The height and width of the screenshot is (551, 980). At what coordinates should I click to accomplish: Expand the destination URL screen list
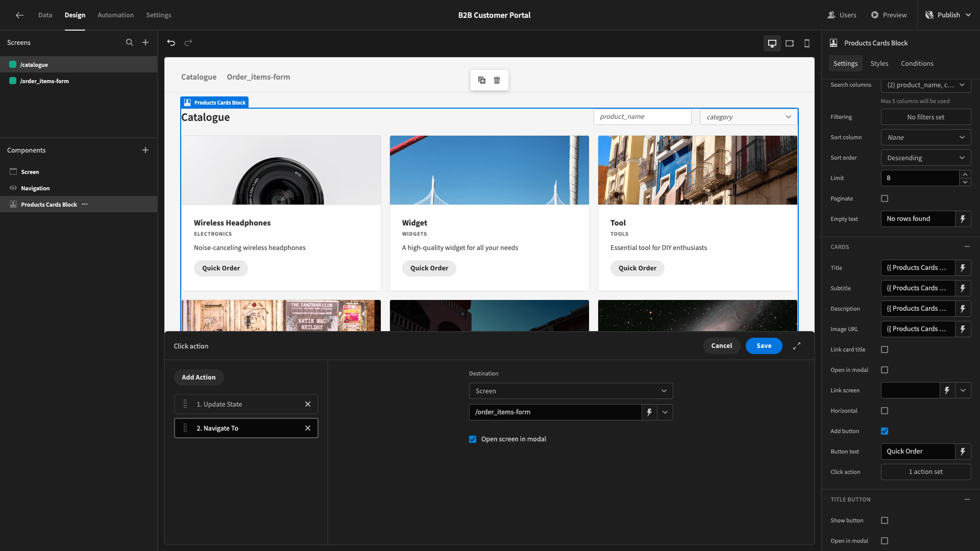[x=665, y=412]
